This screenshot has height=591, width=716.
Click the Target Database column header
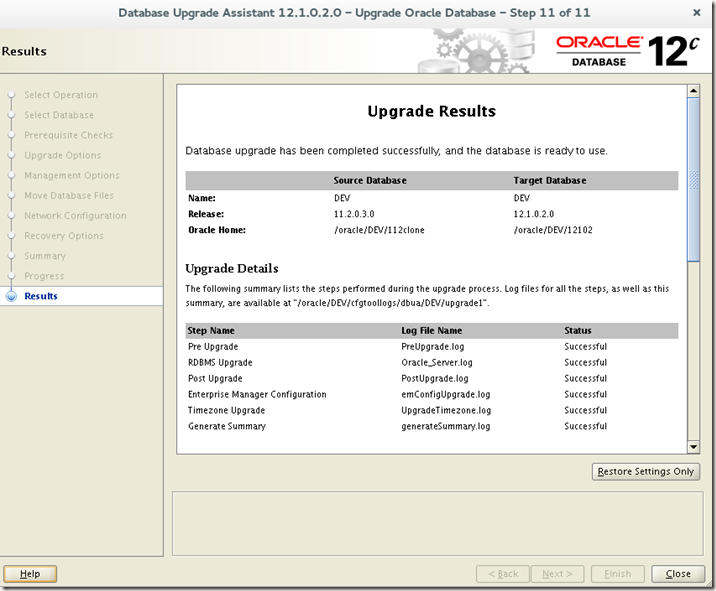[550, 180]
